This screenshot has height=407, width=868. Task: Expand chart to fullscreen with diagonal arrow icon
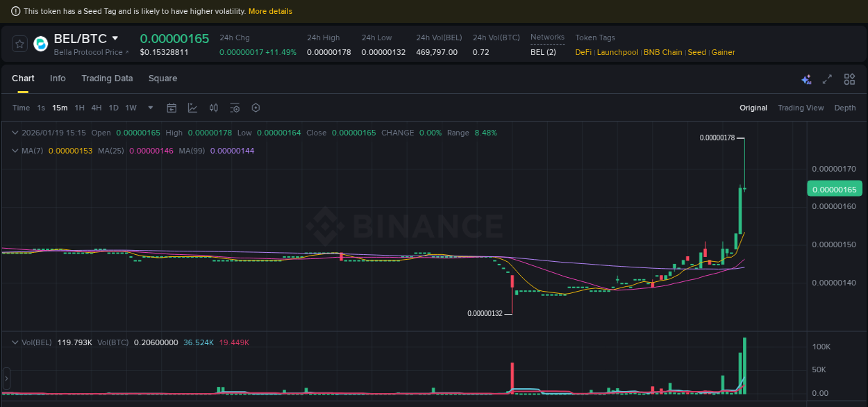point(827,79)
